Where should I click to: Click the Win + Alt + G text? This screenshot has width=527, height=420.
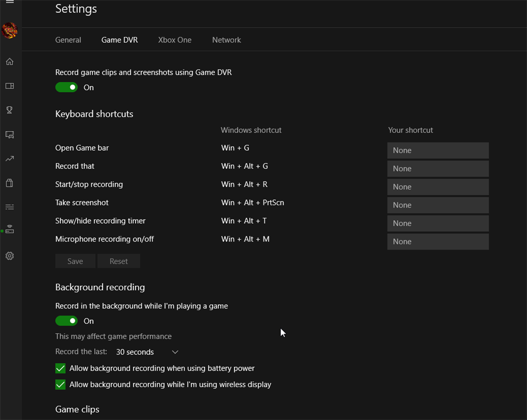244,166
